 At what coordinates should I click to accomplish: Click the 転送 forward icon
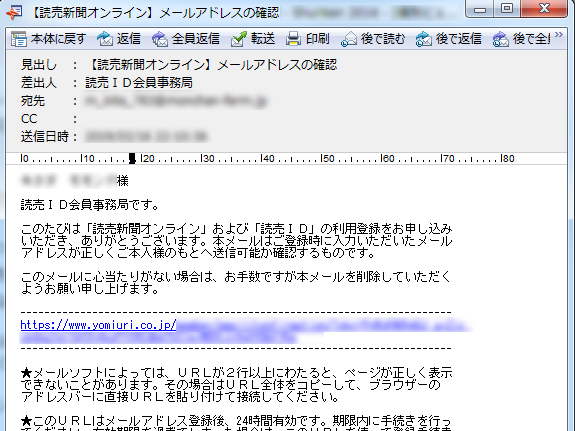point(239,39)
